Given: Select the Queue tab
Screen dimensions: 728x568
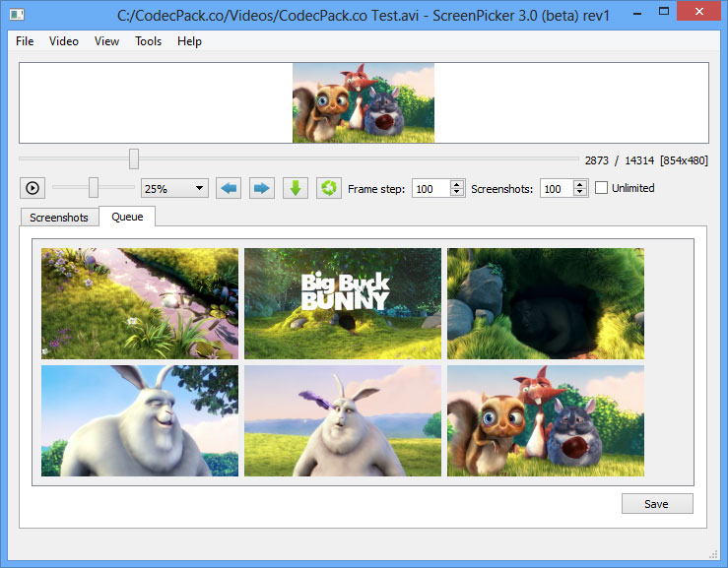Looking at the screenshot, I should pyautogui.click(x=127, y=217).
